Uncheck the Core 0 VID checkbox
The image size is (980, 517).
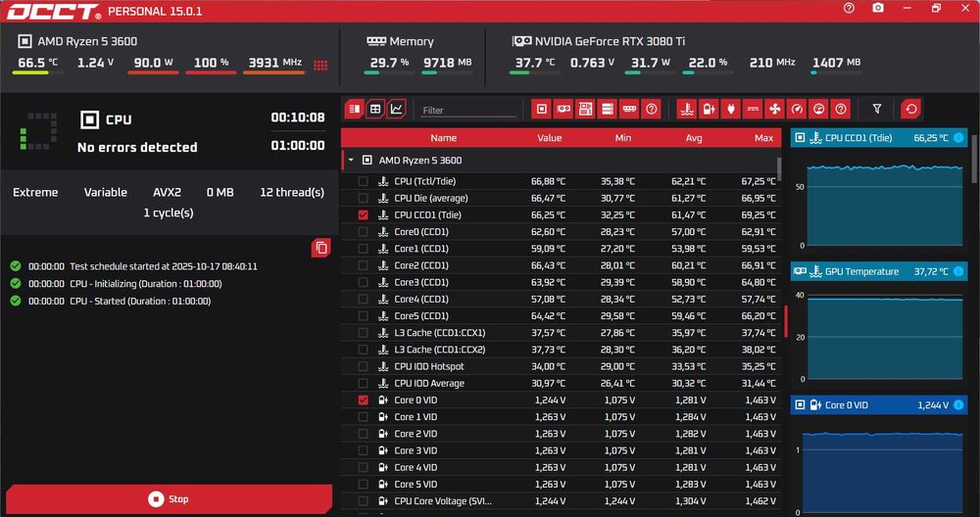click(364, 400)
